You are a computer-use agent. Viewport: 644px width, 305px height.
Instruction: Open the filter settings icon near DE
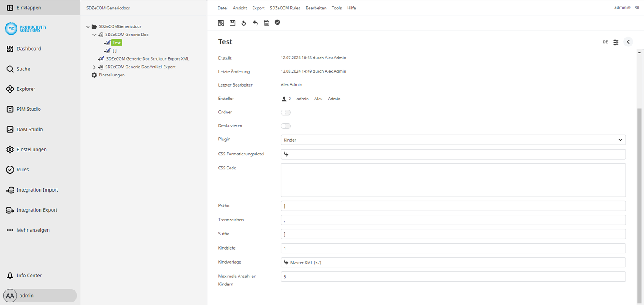[616, 42]
